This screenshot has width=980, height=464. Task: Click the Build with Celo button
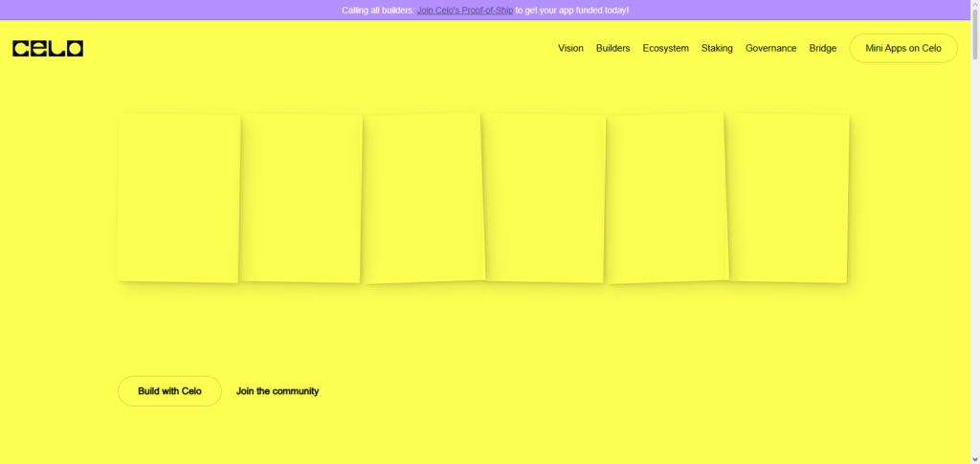click(x=169, y=391)
